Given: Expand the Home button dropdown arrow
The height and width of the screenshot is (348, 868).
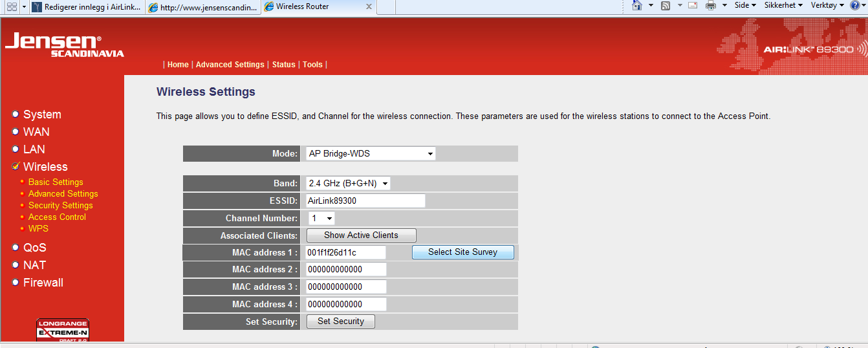Looking at the screenshot, I should click(x=650, y=5).
